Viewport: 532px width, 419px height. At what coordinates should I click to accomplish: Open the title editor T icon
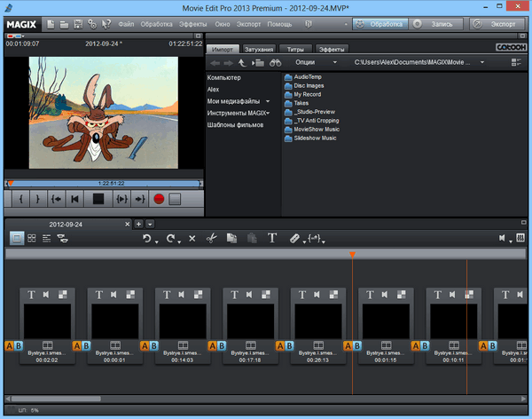pyautogui.click(x=272, y=238)
